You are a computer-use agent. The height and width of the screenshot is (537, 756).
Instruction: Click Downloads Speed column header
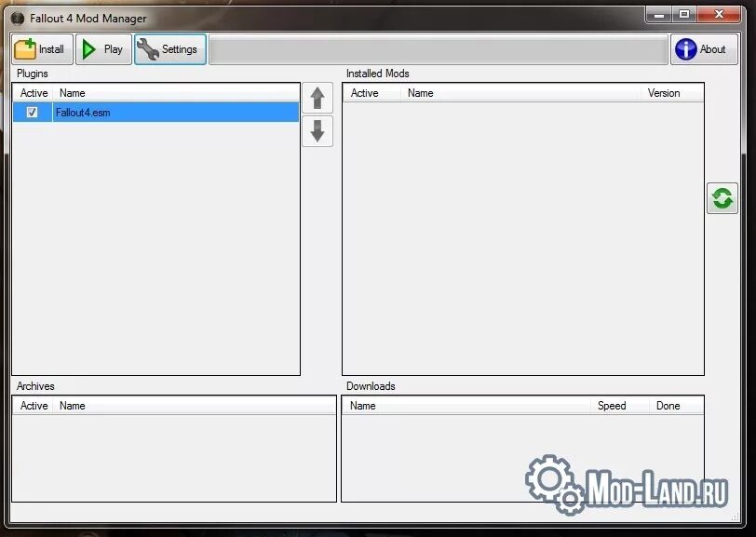pos(620,406)
